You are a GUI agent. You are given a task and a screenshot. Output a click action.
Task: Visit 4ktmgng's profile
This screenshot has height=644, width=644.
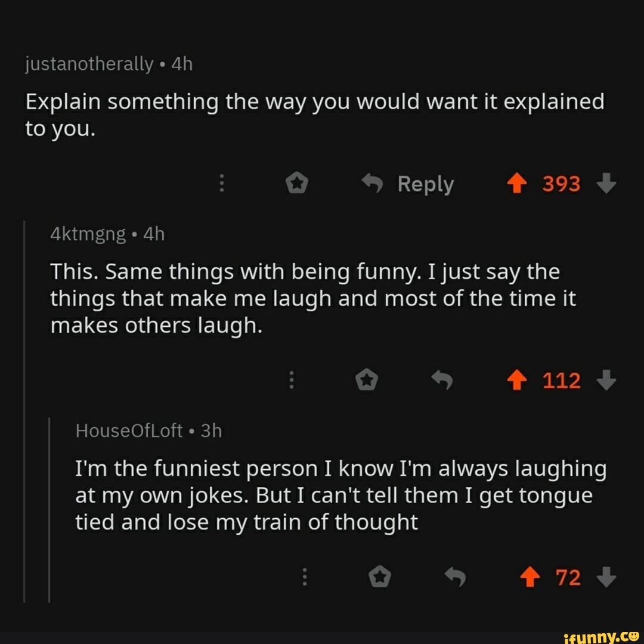click(x=87, y=234)
